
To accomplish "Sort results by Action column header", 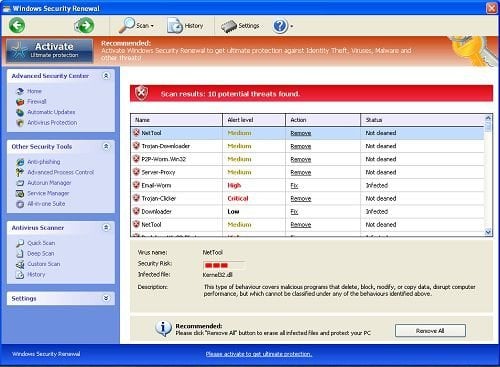I will tap(323, 120).
